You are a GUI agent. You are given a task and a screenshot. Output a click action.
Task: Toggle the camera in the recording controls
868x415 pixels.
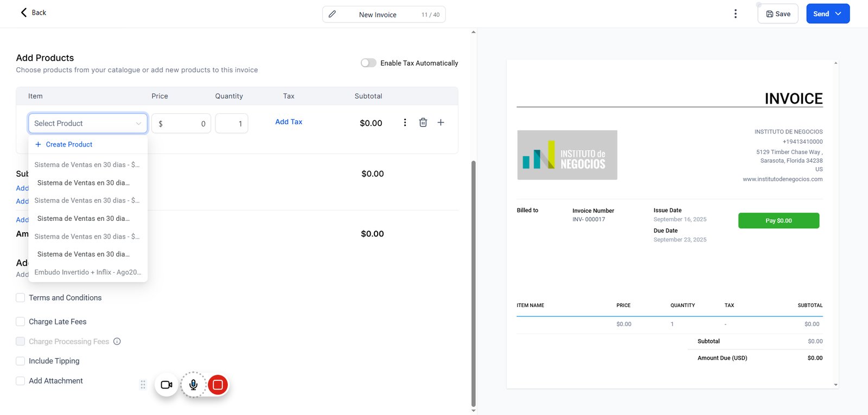(167, 385)
